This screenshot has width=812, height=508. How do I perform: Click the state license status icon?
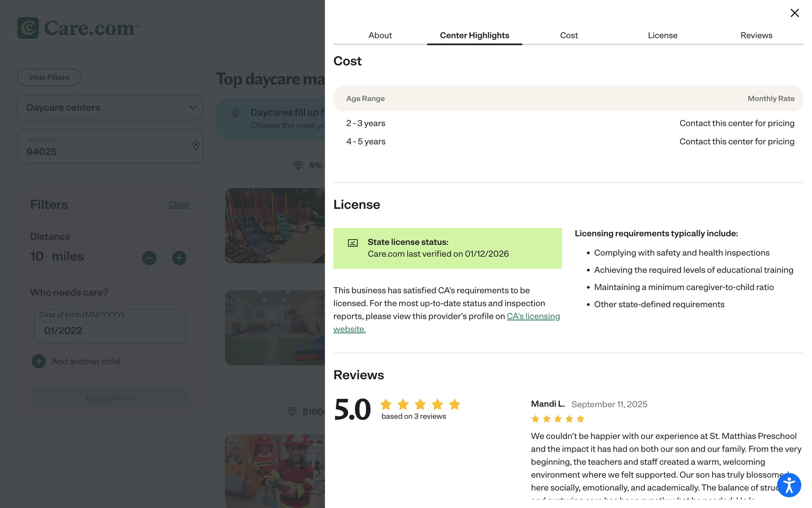point(353,243)
